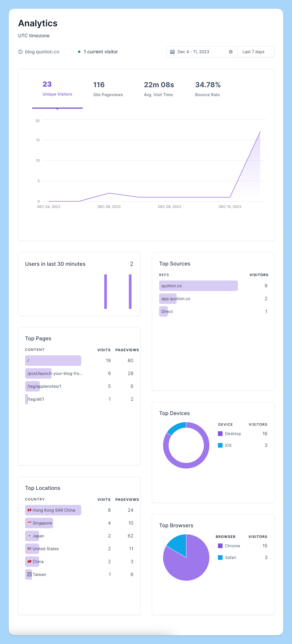
Task: Click the pageviews value 80 for root page
Action: coord(130,361)
